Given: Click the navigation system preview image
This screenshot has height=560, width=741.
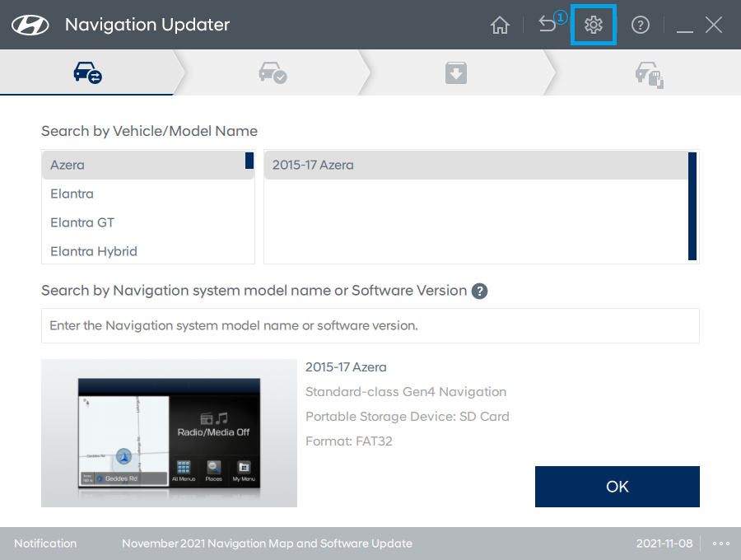Looking at the screenshot, I should [x=169, y=432].
